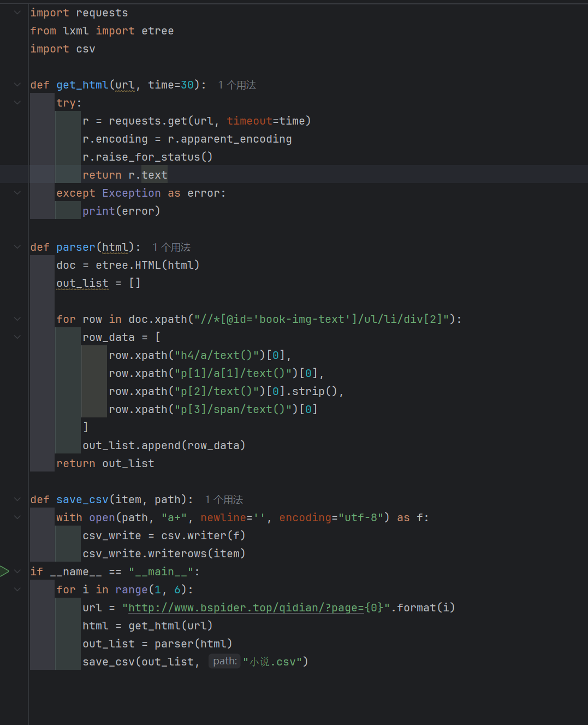Collapse the parser function definition

click(17, 246)
